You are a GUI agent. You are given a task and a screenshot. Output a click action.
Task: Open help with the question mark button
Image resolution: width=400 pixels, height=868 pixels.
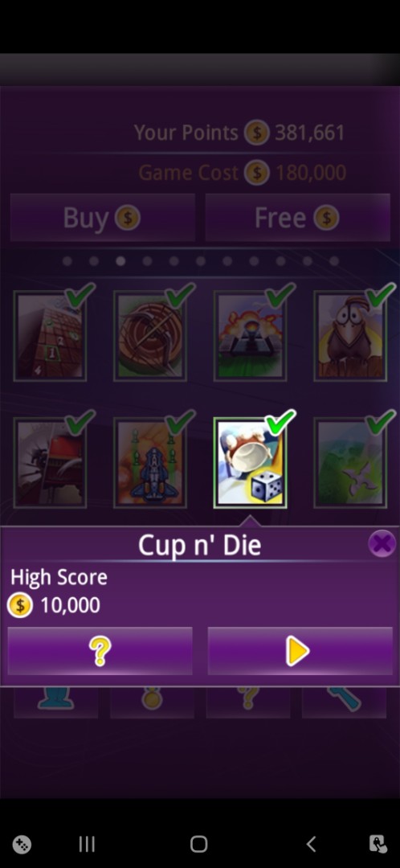100,651
